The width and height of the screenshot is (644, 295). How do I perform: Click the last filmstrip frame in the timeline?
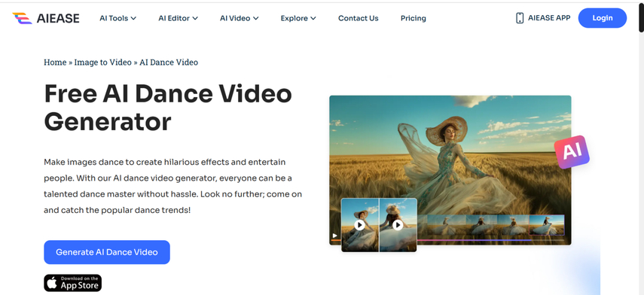point(547,225)
